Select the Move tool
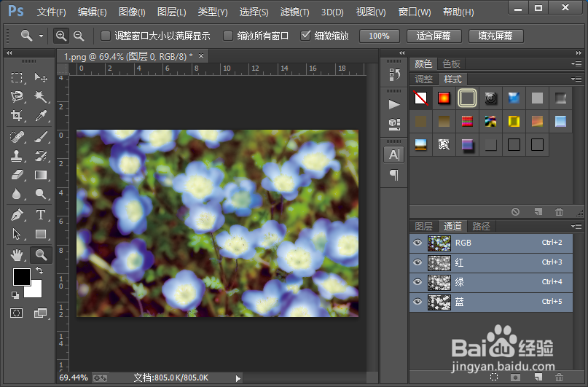Viewport: 588px width, 387px height. click(x=41, y=78)
